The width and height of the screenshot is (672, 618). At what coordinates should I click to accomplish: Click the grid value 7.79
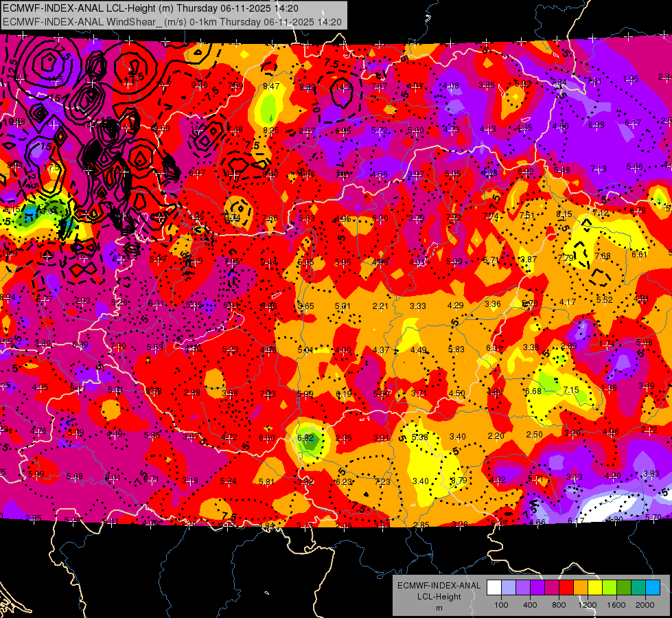pyautogui.click(x=566, y=257)
